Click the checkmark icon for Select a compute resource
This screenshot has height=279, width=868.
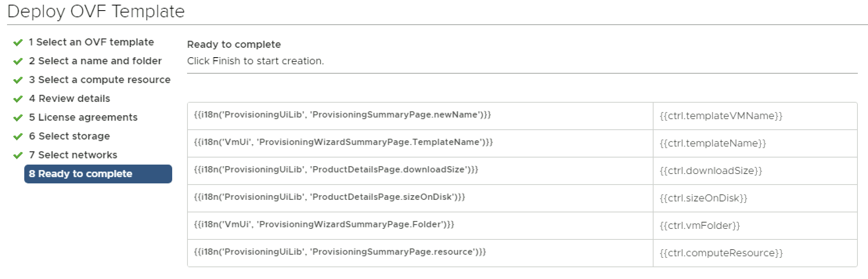[18, 80]
